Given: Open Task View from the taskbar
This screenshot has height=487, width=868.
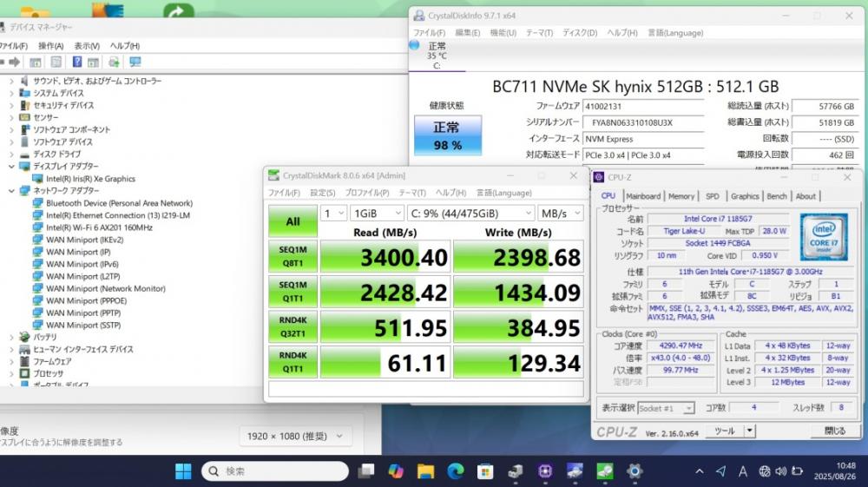Looking at the screenshot, I should 366,471.
